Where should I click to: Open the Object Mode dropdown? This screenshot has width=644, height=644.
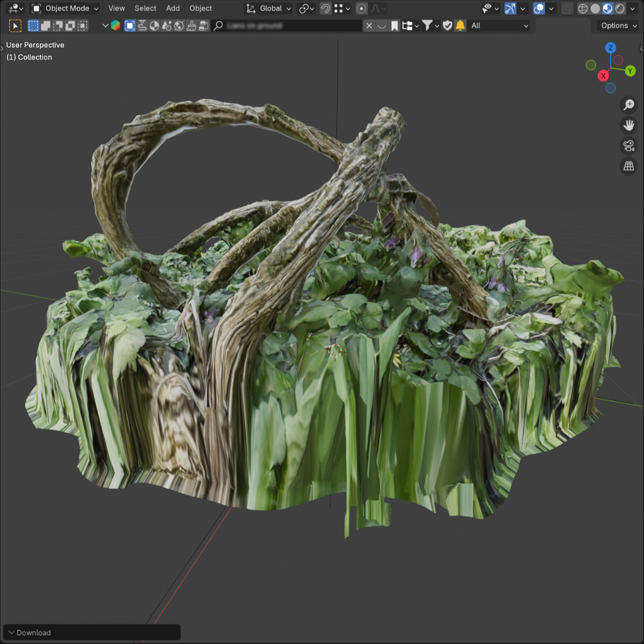tap(65, 8)
